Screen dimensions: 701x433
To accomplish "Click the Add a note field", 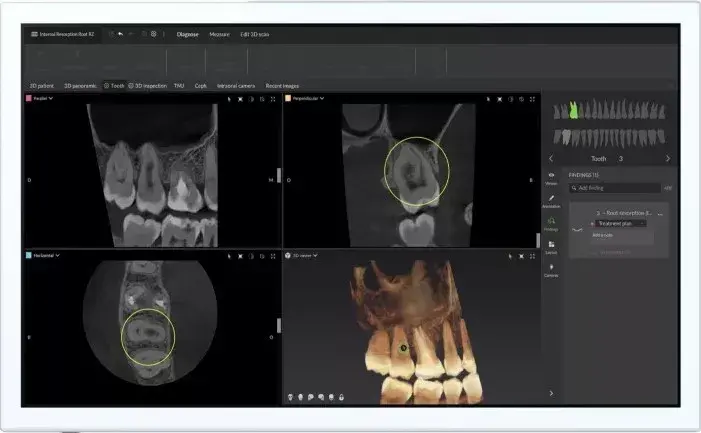I will click(x=622, y=235).
